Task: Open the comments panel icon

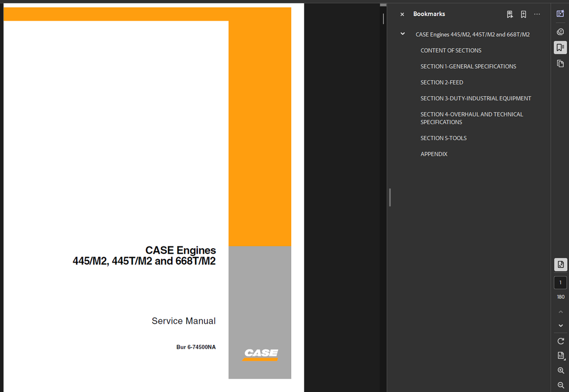Action: [560, 32]
